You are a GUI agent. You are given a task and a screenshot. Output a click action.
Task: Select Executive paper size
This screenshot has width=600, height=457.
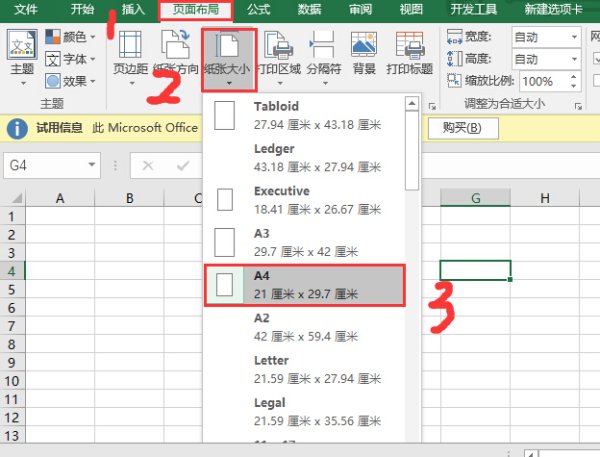click(305, 200)
